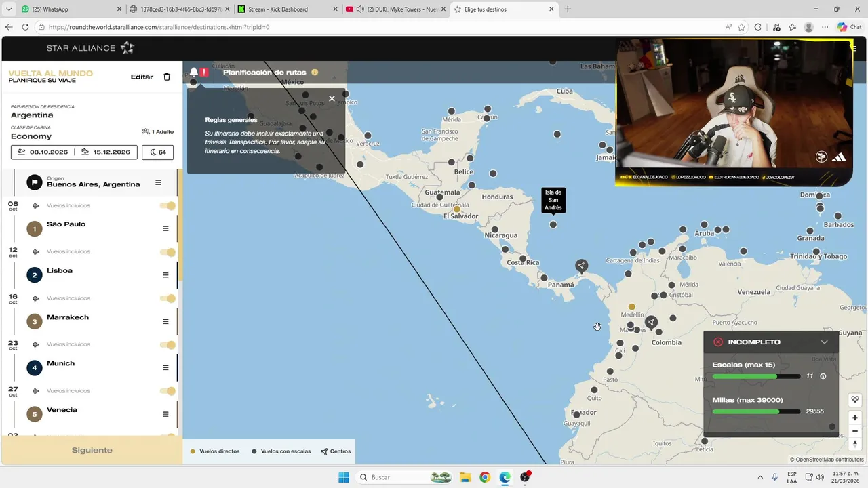Select the El Salvador direct flight marker

[x=457, y=209]
